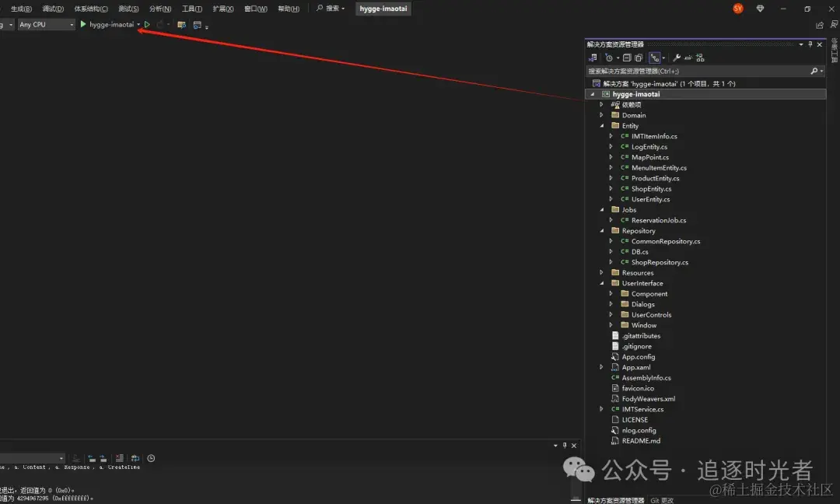840x504 pixels.
Task: Select the solution 'hygge-imaotai' root node
Action: pos(669,83)
